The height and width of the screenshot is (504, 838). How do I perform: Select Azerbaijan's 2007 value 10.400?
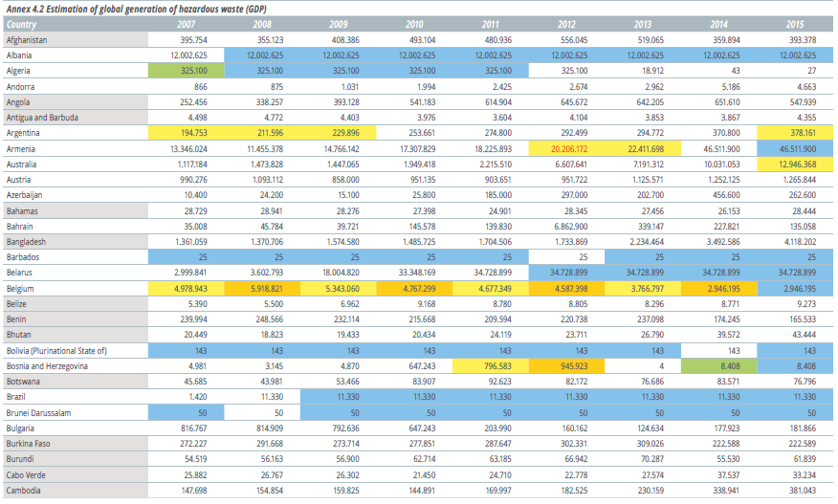coord(196,195)
